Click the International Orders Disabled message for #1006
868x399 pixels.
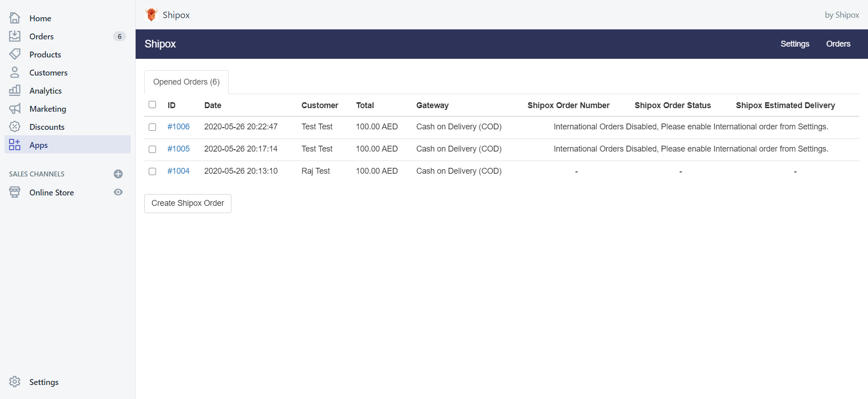tap(691, 127)
